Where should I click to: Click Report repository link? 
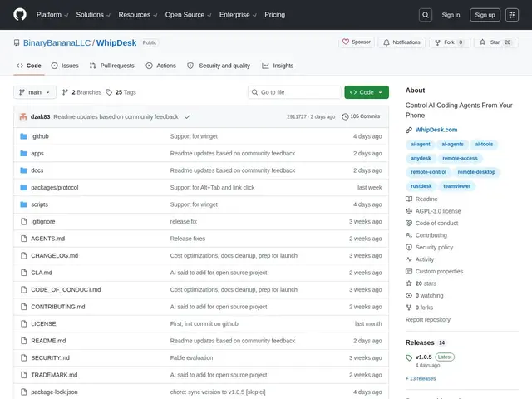click(428, 319)
